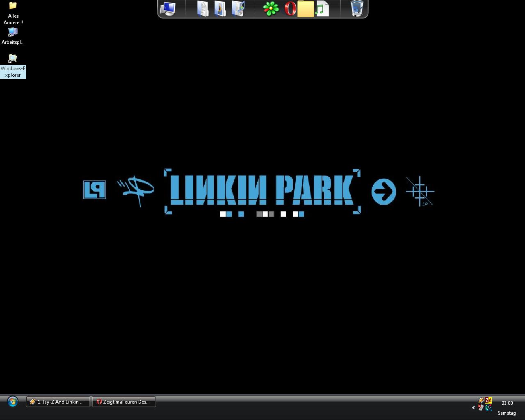Open the Documents folder in the dock

pyautogui.click(x=203, y=9)
